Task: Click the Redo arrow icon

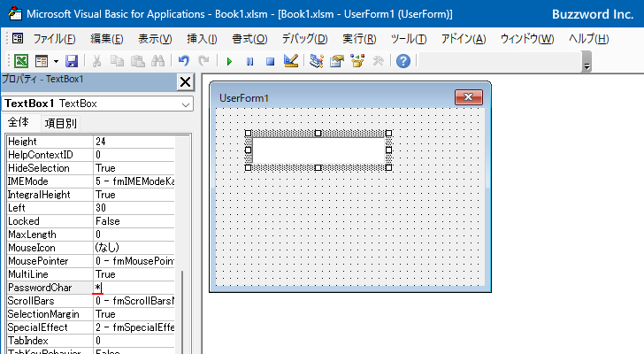Action: tap(203, 61)
